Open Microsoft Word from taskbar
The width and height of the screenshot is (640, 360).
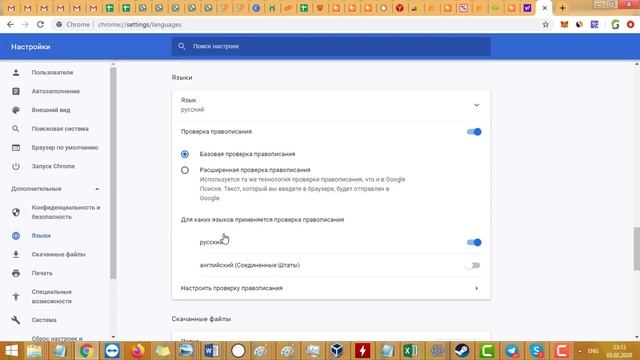click(211, 351)
